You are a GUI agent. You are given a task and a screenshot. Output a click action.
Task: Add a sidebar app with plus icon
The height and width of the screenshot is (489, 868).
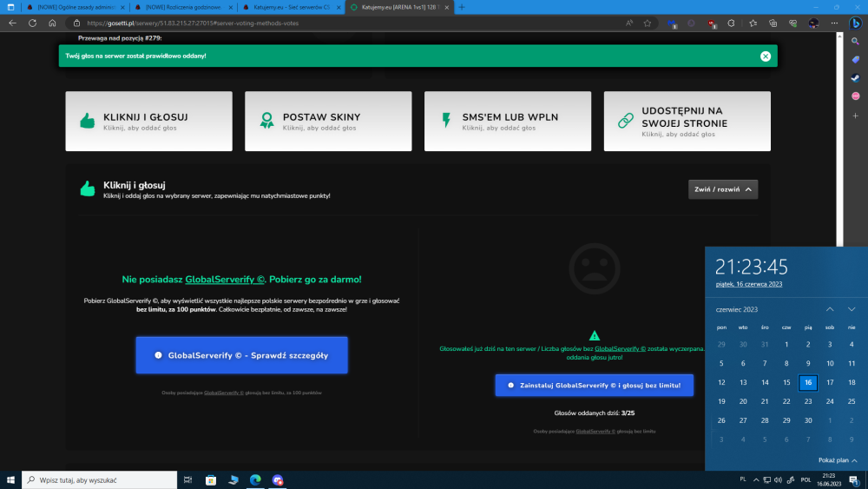coord(855,116)
